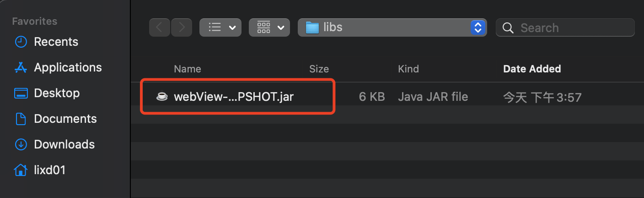
Task: Sort files by the Name column
Action: coord(188,69)
